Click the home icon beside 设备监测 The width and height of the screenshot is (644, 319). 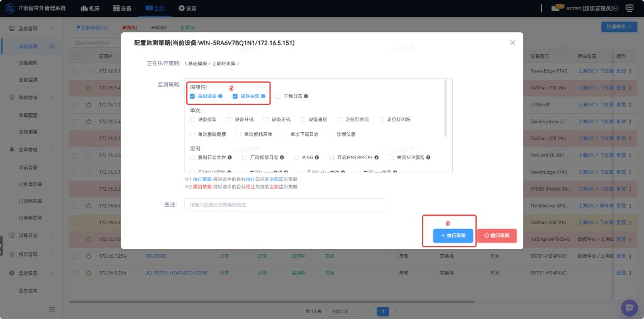pos(52,46)
